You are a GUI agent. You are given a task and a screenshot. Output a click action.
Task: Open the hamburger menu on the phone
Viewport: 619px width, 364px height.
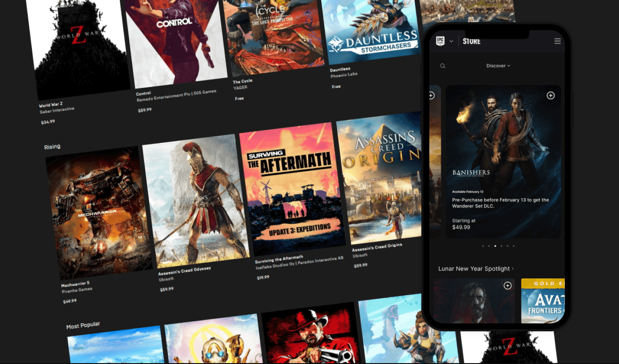(x=558, y=41)
